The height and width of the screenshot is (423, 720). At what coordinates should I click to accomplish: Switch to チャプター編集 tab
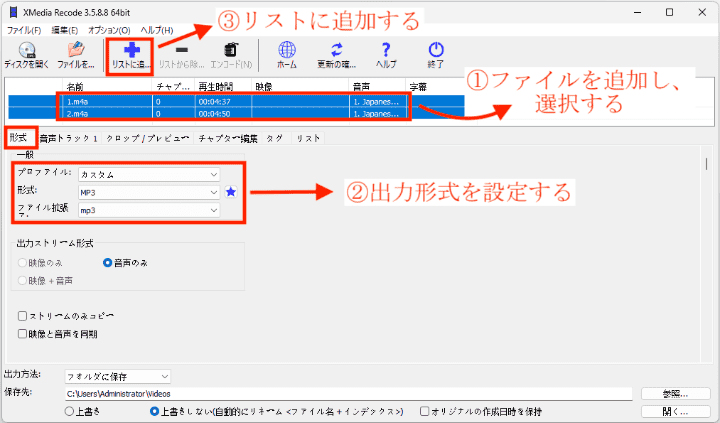pyautogui.click(x=228, y=138)
